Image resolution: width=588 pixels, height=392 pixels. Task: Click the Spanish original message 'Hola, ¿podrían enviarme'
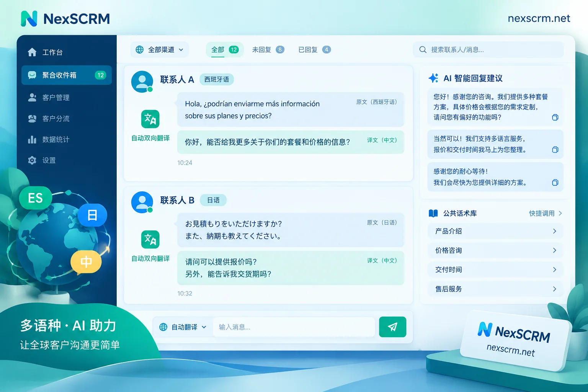pyautogui.click(x=291, y=109)
